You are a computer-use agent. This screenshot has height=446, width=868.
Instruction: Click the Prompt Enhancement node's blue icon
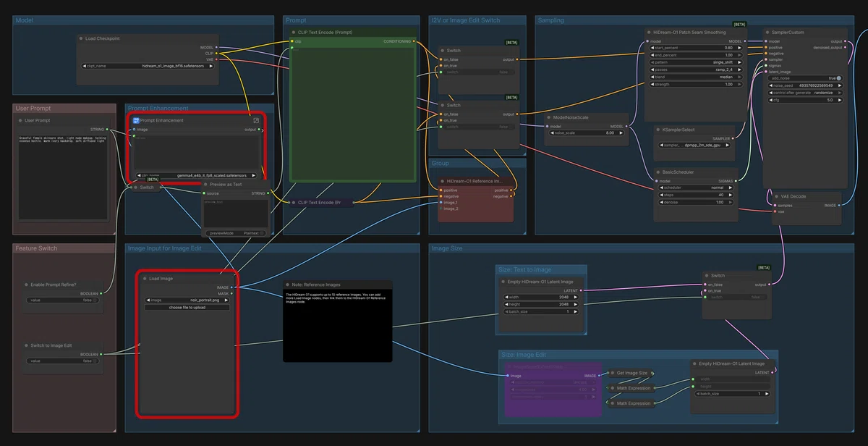tap(135, 120)
